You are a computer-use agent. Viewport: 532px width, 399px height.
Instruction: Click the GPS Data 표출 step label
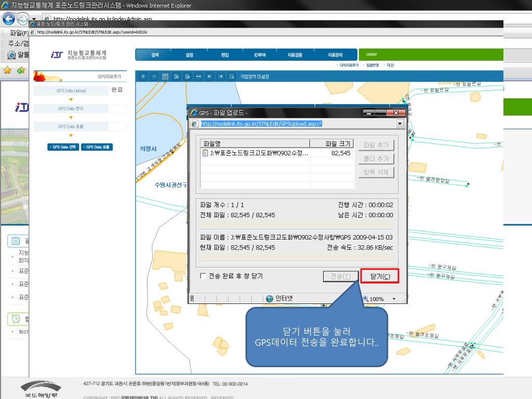pos(71,127)
